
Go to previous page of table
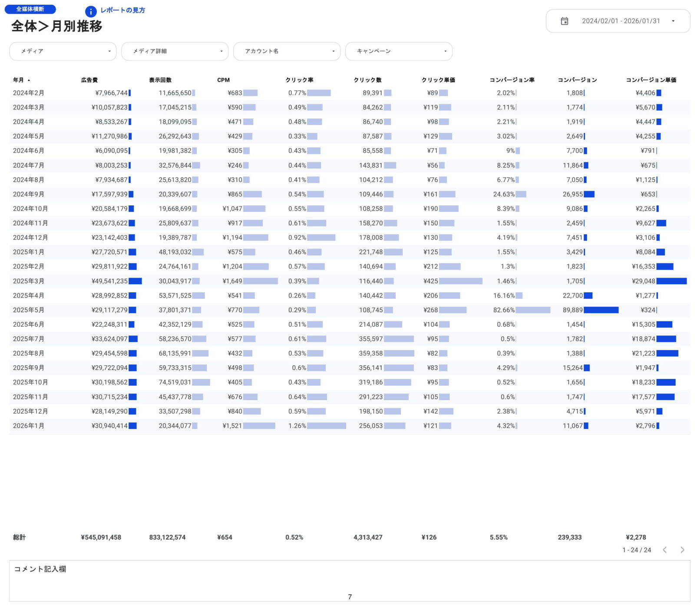point(664,550)
